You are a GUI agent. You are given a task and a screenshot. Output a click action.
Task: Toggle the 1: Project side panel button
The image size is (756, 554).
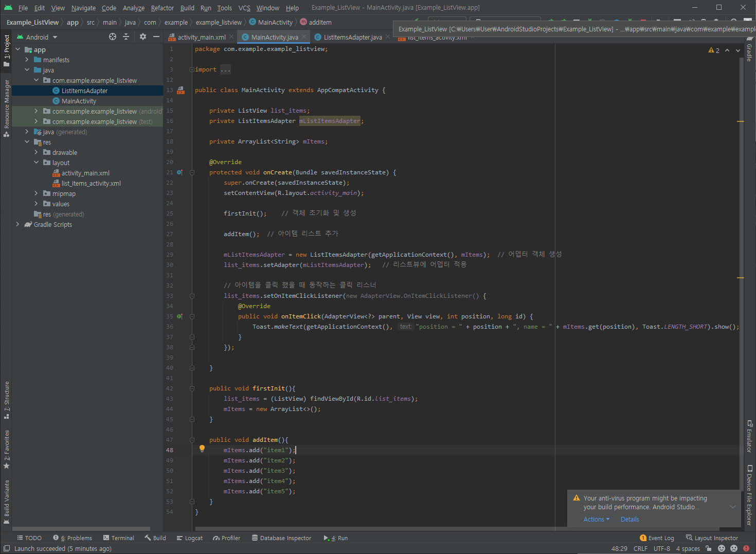coord(7,50)
